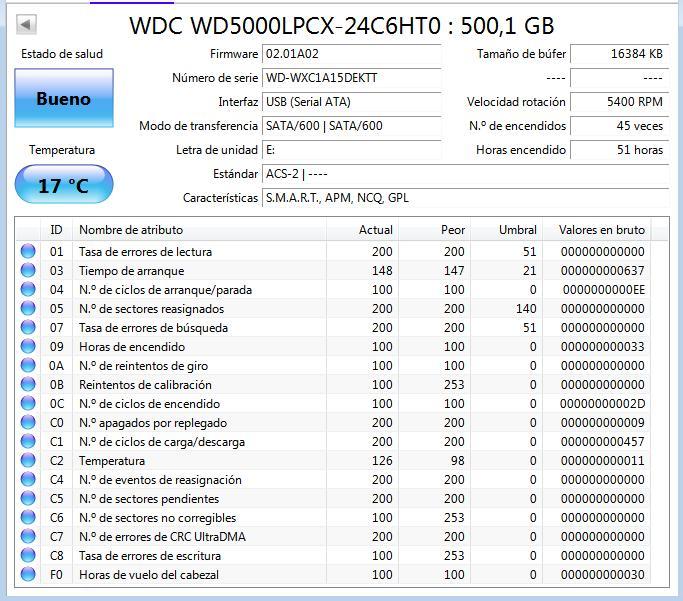Click raw value 000000000030
Viewport: 683px width, 601px height.
(x=602, y=575)
